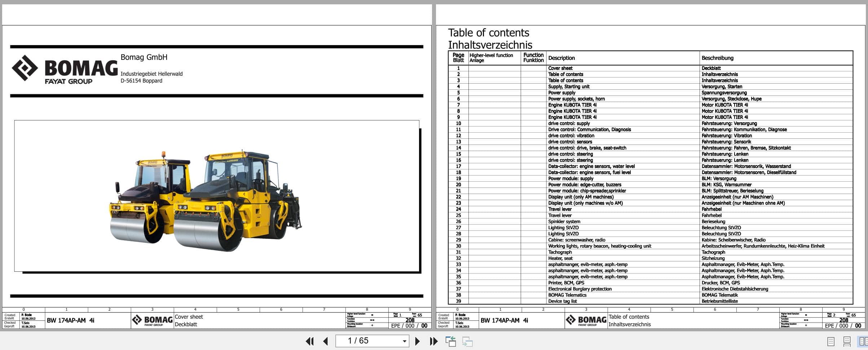Viewport: 868px width, 350px height.
Task: Click 'EPE / 000 / 00' on cover sheet
Action: point(409,325)
